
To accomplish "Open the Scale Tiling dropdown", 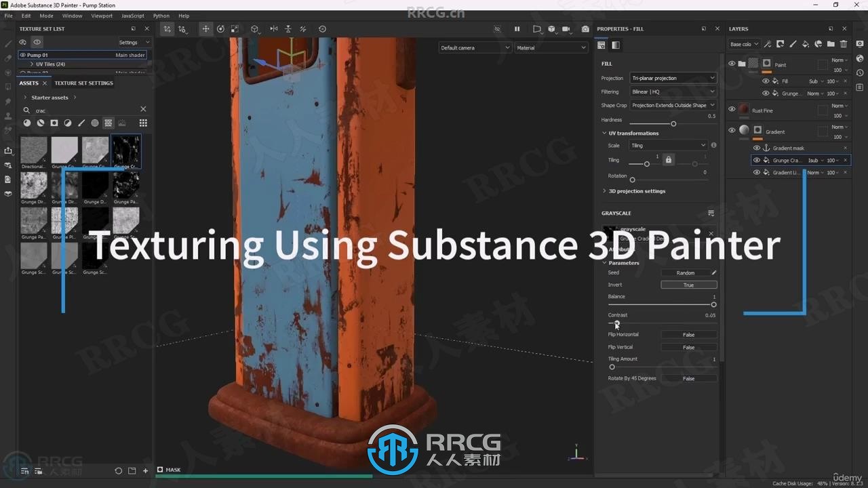I will (x=668, y=145).
